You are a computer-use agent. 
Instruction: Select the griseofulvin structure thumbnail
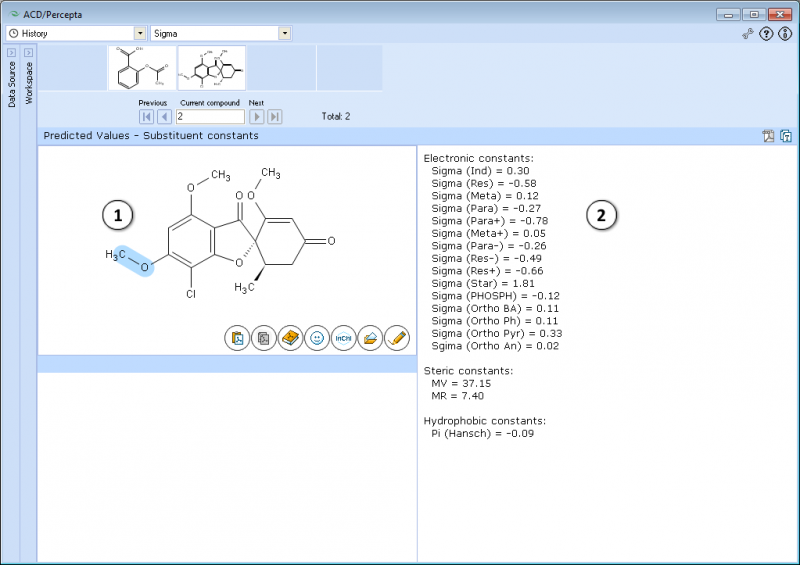click(x=212, y=68)
